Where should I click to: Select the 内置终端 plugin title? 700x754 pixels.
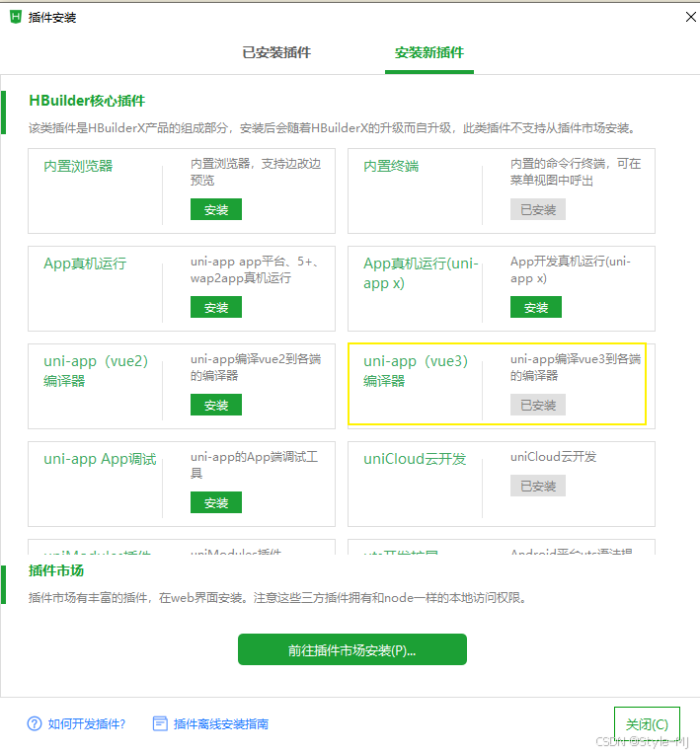click(x=391, y=166)
